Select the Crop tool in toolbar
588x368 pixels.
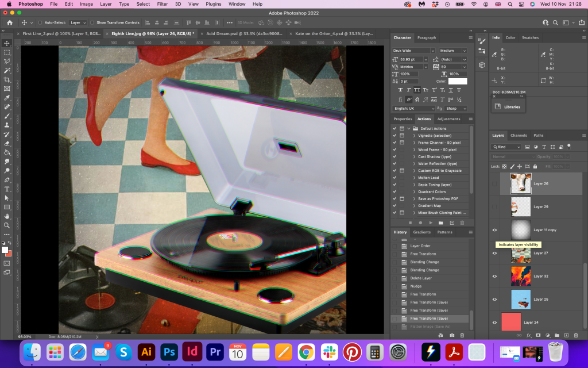point(7,79)
